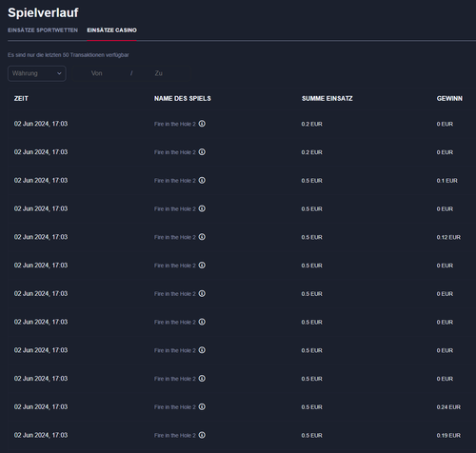This screenshot has width=476, height=453.
Task: Select the 0.5 EUR stake in 0.12 EUR win row
Action: (x=312, y=238)
